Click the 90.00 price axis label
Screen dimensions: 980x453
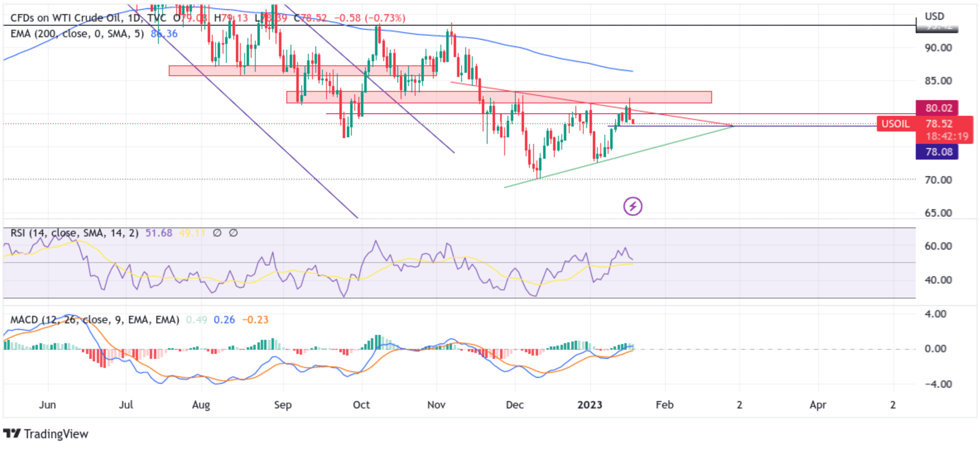[x=938, y=48]
